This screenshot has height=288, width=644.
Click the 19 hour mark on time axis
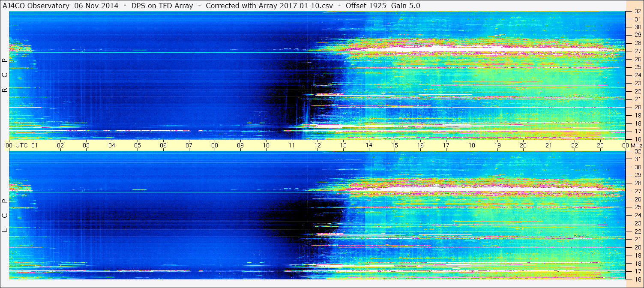coord(497,145)
